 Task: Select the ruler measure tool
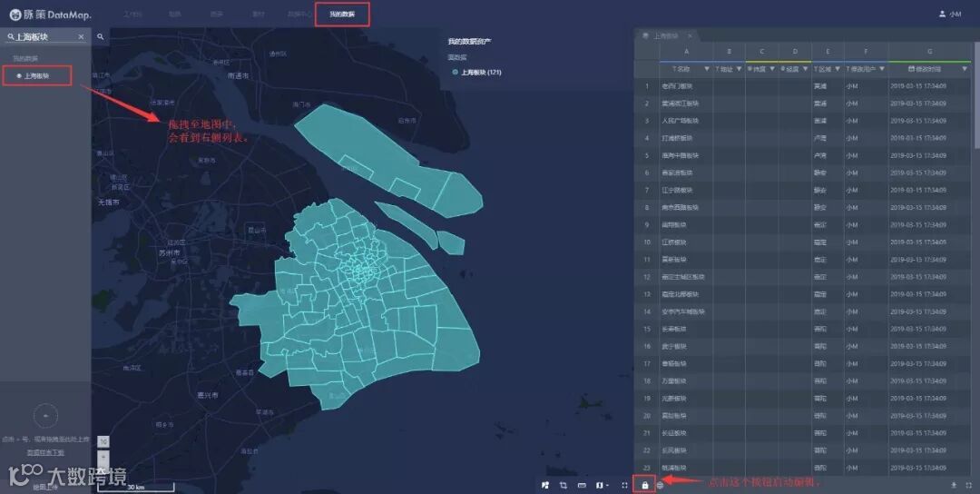point(582,485)
